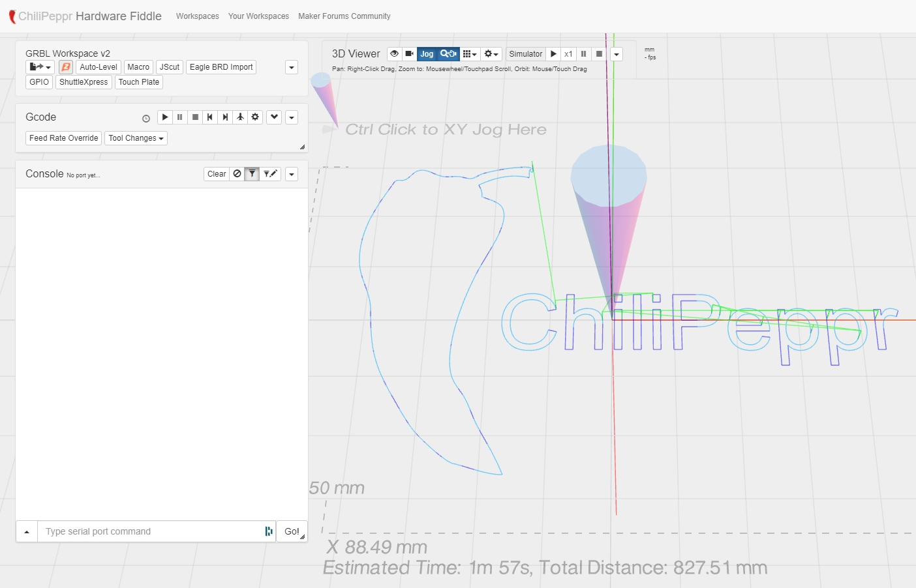Screen dimensions: 916x588
Task: Open the 3D Viewer options caret
Action: tap(617, 55)
